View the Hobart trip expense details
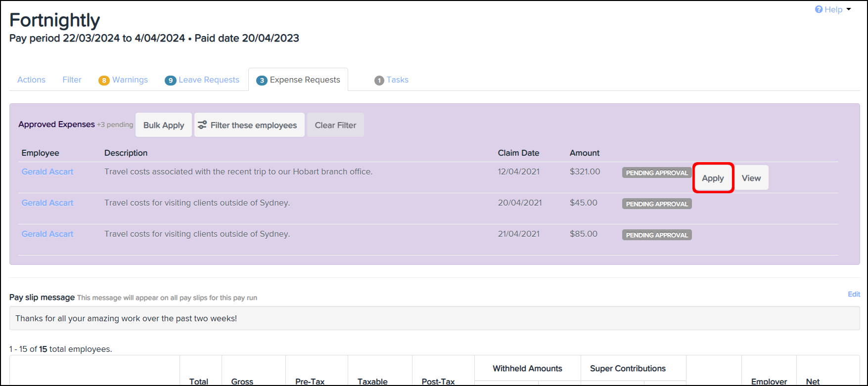This screenshot has height=386, width=868. click(751, 178)
